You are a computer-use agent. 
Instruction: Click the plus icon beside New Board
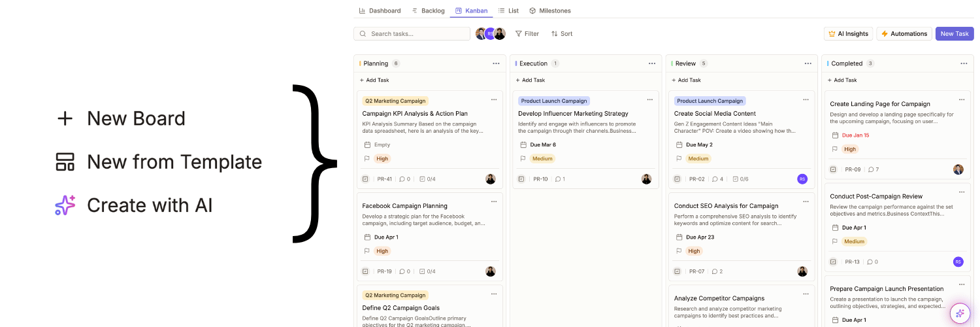click(65, 118)
